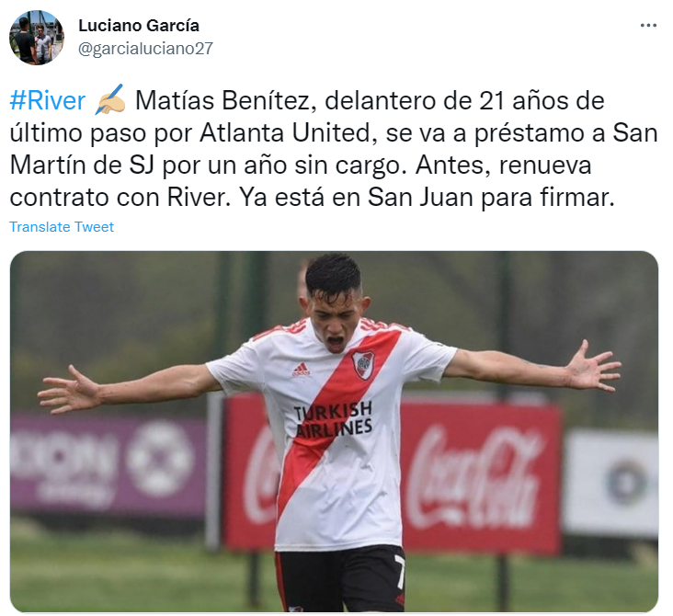Click the purple advertising board in the photo
The height and width of the screenshot is (616, 673).
[x=108, y=466]
